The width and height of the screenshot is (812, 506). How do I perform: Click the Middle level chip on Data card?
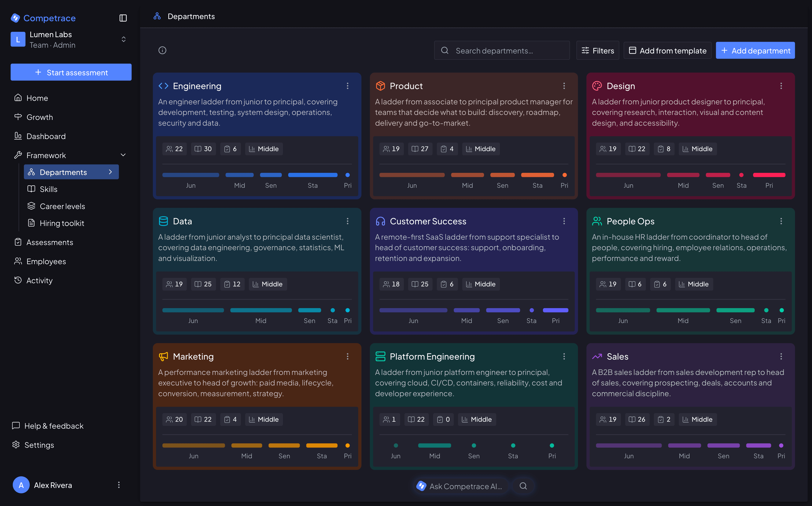click(267, 284)
